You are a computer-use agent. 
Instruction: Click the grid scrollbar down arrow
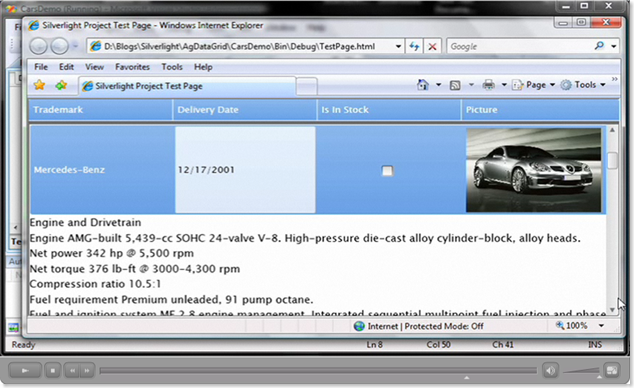coord(612,310)
